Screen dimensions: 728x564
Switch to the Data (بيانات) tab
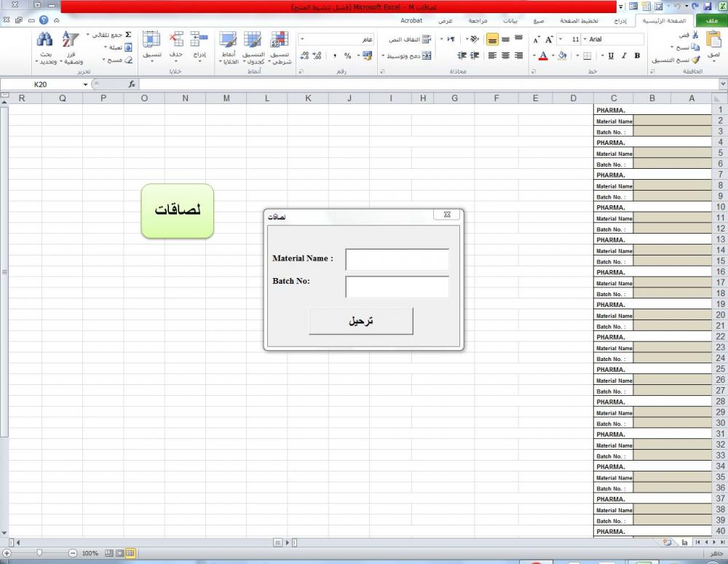[510, 21]
